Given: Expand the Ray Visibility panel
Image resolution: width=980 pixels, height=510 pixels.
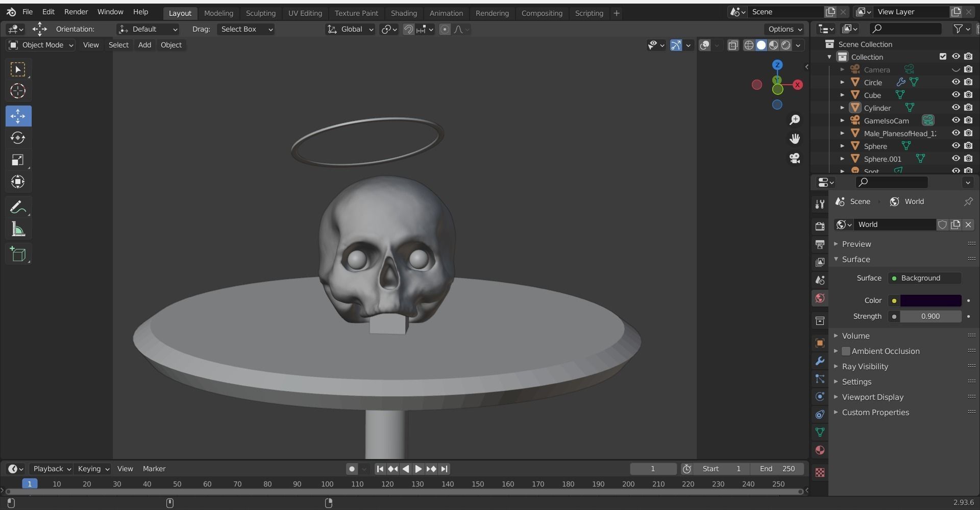Looking at the screenshot, I should point(865,366).
